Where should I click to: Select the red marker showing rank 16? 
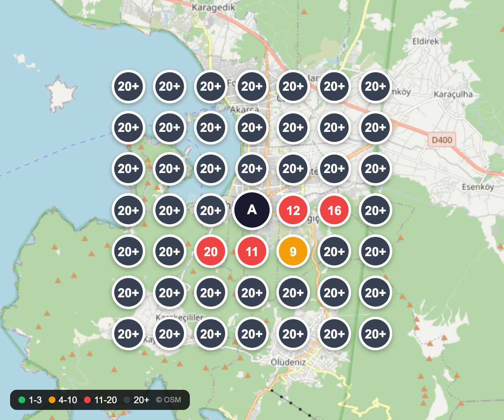334,210
